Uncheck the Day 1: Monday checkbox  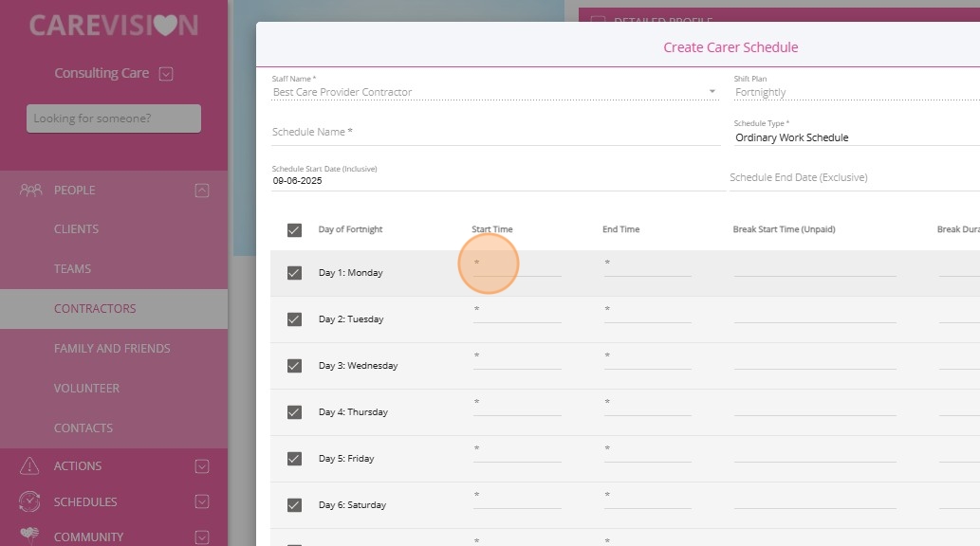[294, 273]
